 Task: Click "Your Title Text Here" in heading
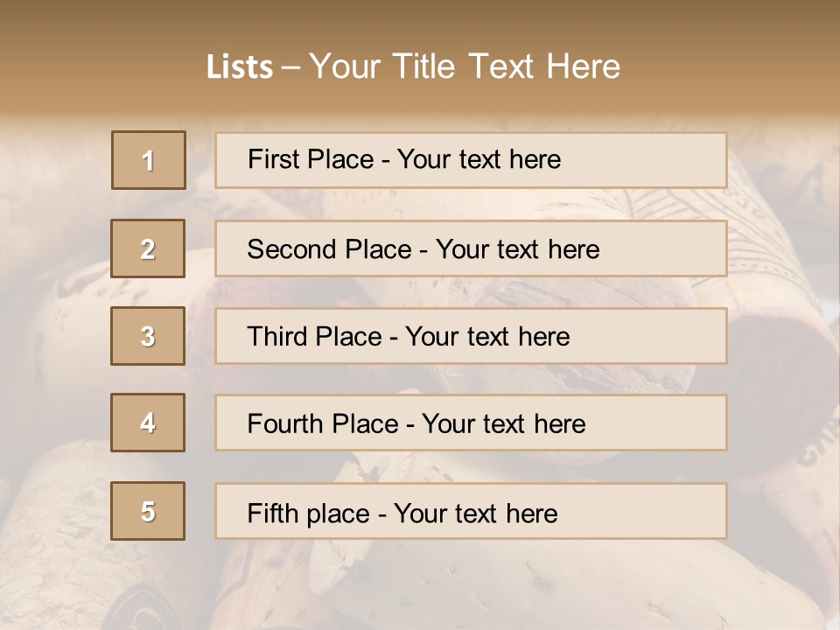click(x=465, y=66)
